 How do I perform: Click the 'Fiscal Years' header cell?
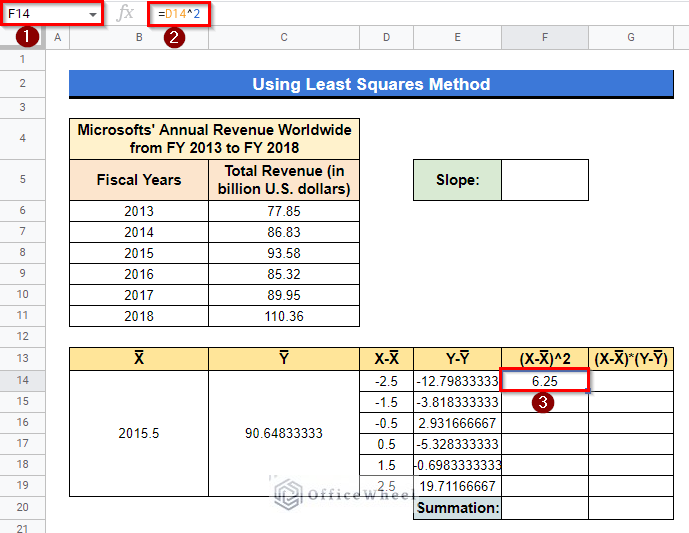pos(139,180)
